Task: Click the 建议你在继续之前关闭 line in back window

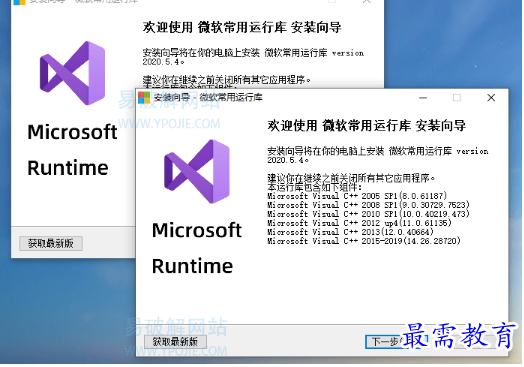Action: 227,80
